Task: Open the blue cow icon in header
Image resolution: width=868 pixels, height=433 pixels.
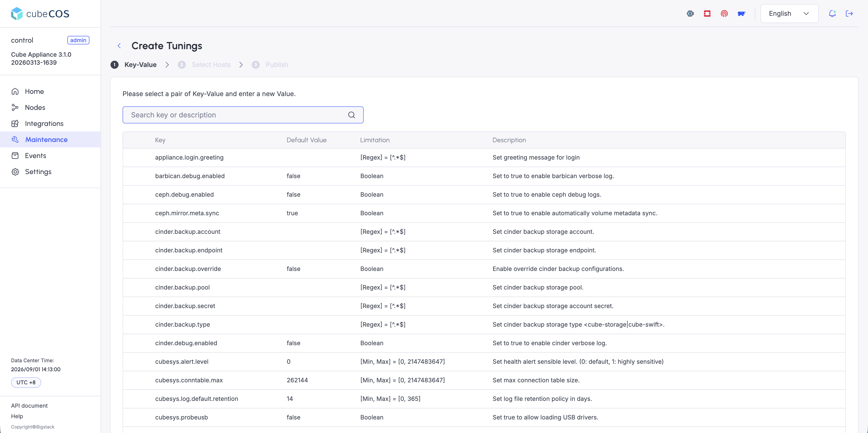Action: click(741, 14)
